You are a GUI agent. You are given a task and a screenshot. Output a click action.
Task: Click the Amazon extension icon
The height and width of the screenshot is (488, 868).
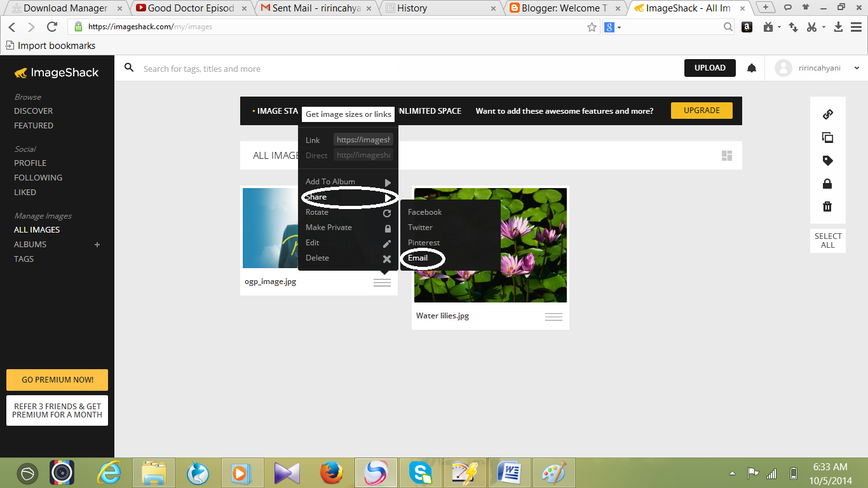click(x=747, y=27)
